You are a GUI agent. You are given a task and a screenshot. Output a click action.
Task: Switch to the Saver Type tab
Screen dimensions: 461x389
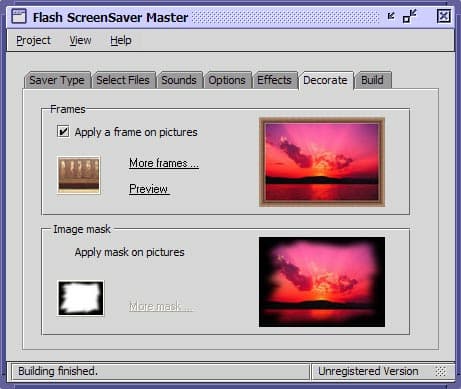57,80
